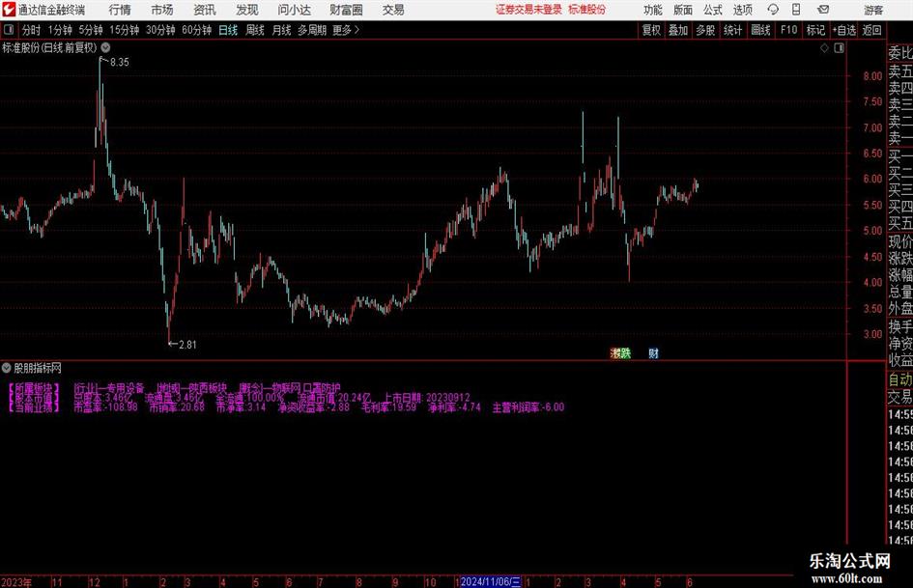The width and height of the screenshot is (913, 588).
Task: Open the 公式 menu
Action: click(712, 10)
